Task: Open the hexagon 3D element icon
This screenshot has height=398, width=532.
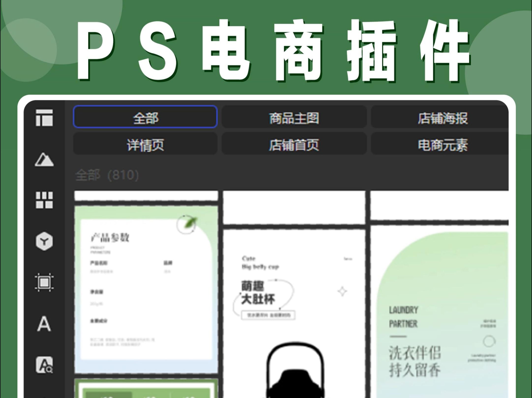Action: point(44,241)
